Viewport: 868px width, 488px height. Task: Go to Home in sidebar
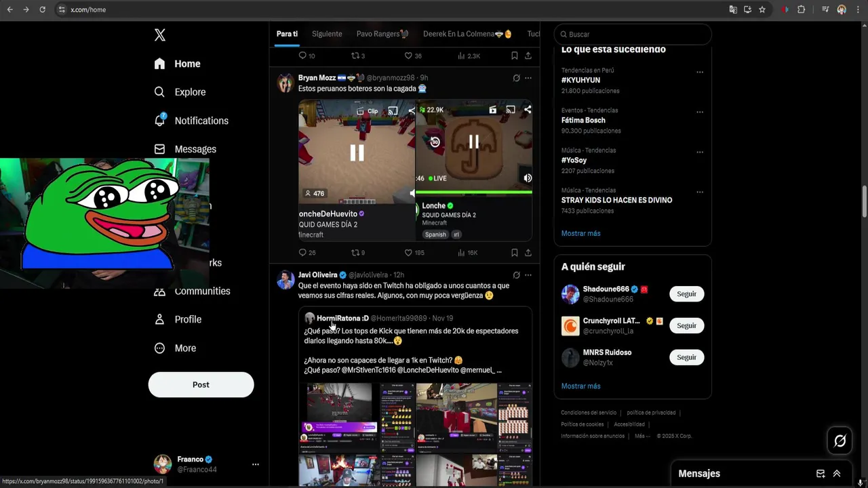(177, 64)
